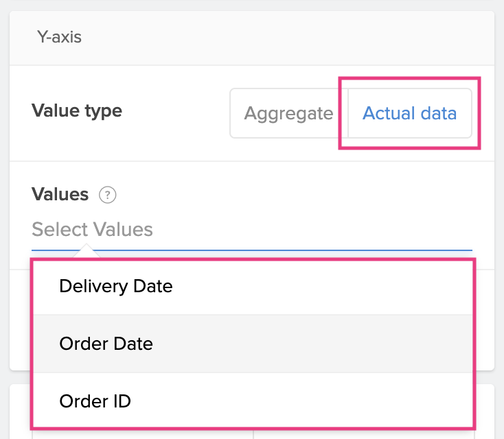Choose Delivery Date from the values list
Viewport: 504px width, 439px height.
click(x=115, y=286)
